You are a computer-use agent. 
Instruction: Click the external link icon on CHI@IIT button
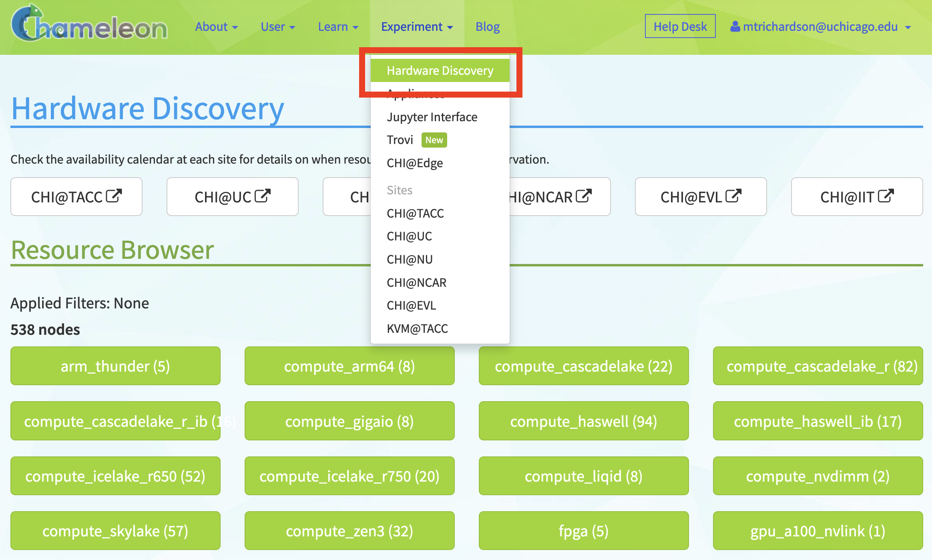click(886, 196)
